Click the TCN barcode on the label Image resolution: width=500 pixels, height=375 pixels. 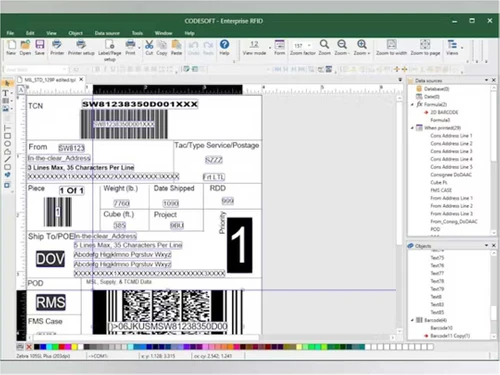[x=124, y=124]
